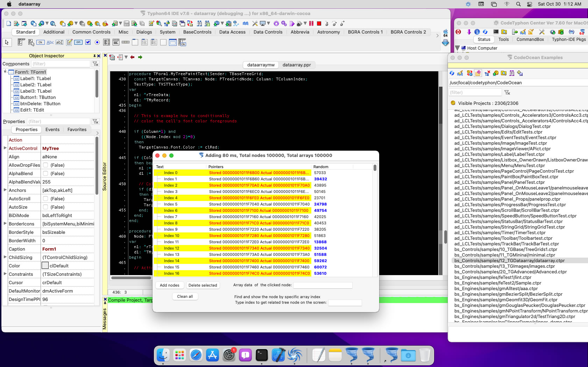Click broom clean icon in CodeOcean Examples toolbar

[460, 73]
